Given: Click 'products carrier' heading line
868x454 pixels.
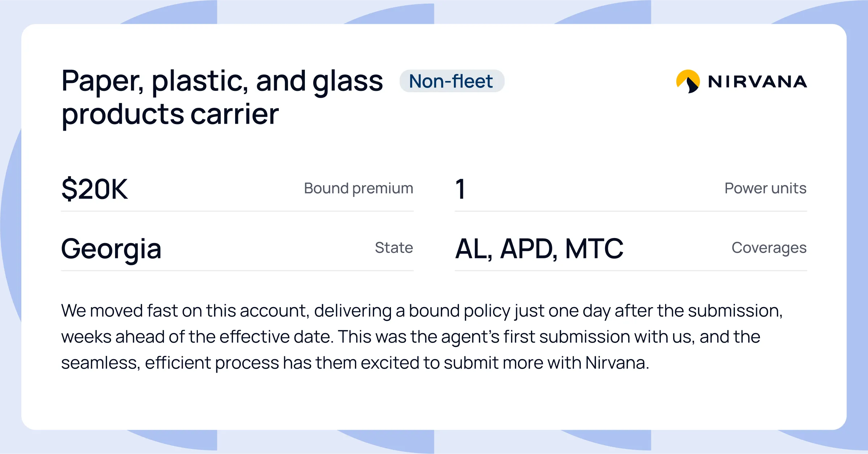Looking at the screenshot, I should coord(170,115).
